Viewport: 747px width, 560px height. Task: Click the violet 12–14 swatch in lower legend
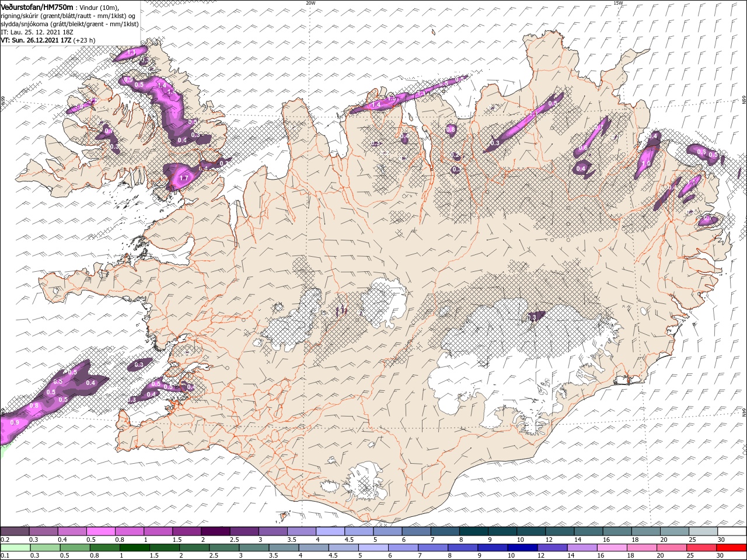tap(552, 548)
